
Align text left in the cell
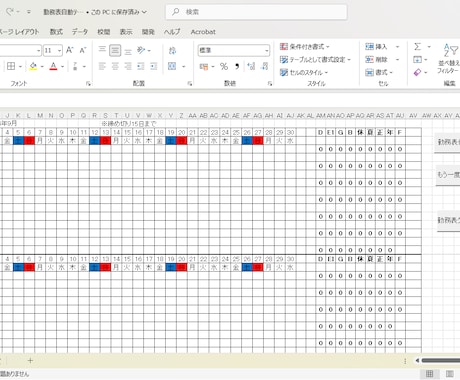pyautogui.click(x=102, y=66)
